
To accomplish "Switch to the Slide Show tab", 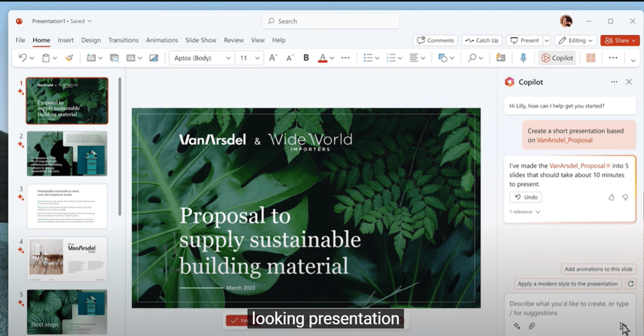I will [x=202, y=40].
